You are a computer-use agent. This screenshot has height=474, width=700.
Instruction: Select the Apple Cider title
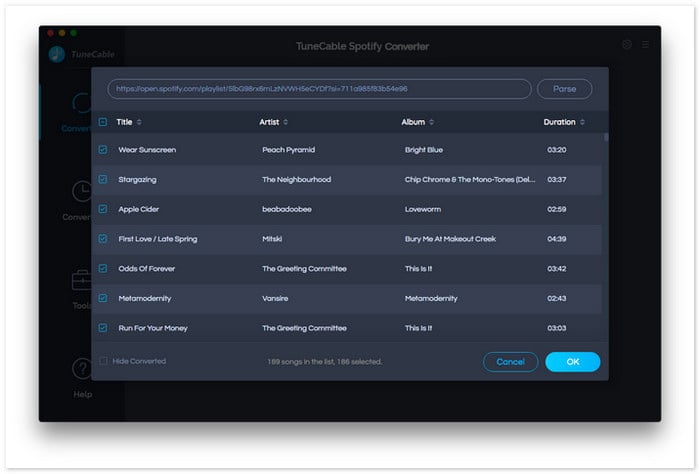point(138,209)
